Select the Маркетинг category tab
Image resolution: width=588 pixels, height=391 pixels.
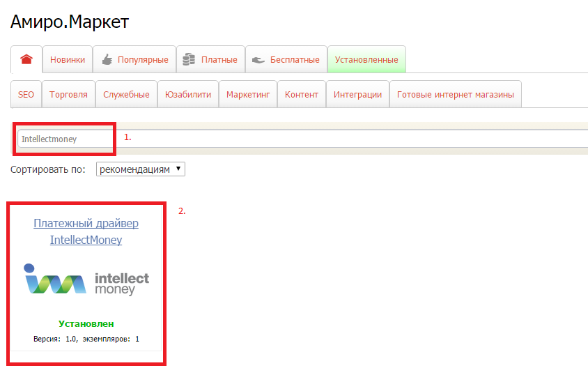pos(247,95)
